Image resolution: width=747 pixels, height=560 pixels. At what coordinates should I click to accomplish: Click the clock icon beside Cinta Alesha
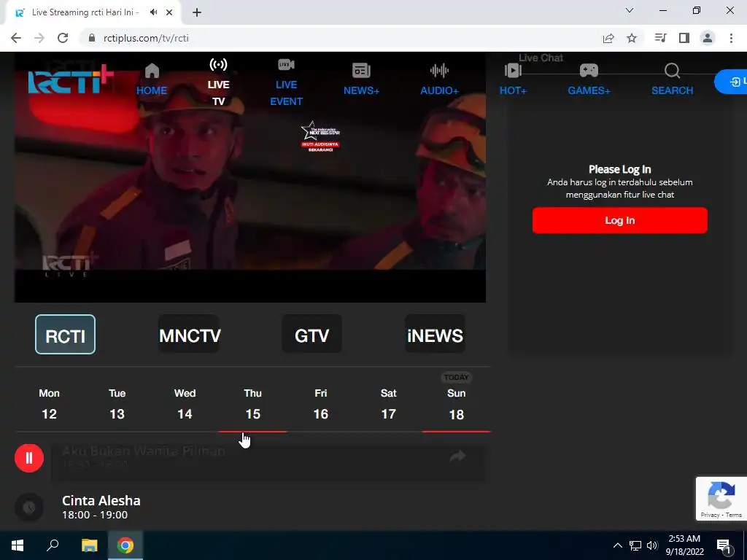tap(29, 507)
